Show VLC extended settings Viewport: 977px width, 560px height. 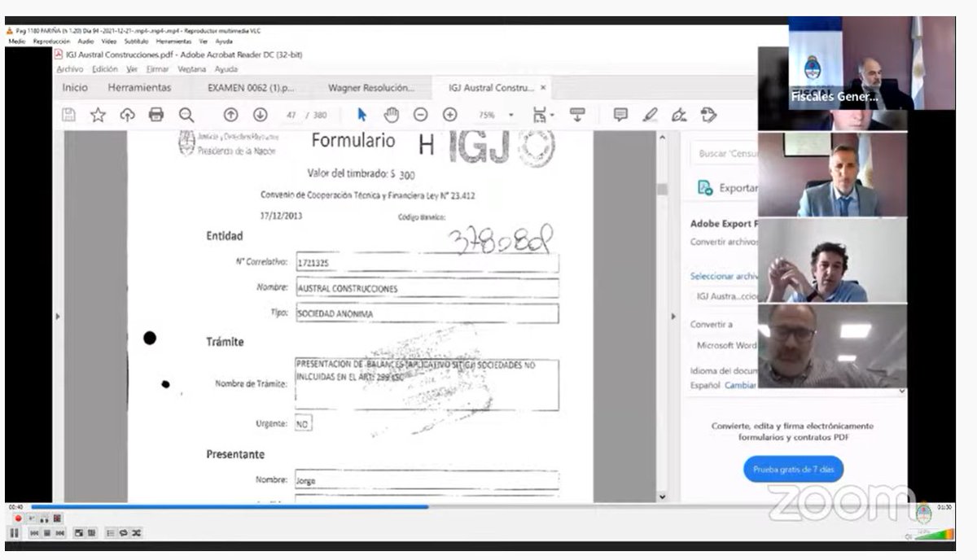click(91, 533)
